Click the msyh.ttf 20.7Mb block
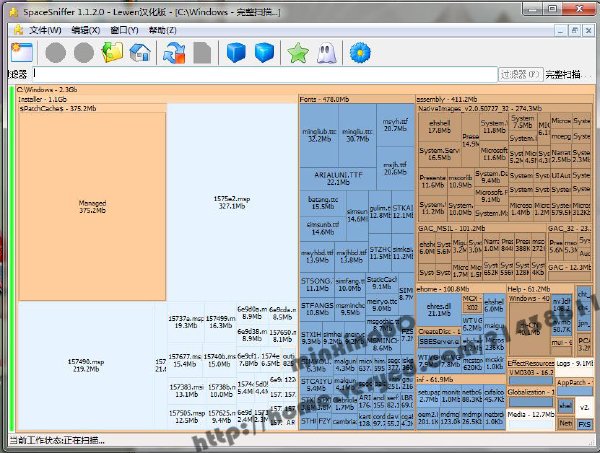This screenshot has width=600, height=453. coord(396,125)
